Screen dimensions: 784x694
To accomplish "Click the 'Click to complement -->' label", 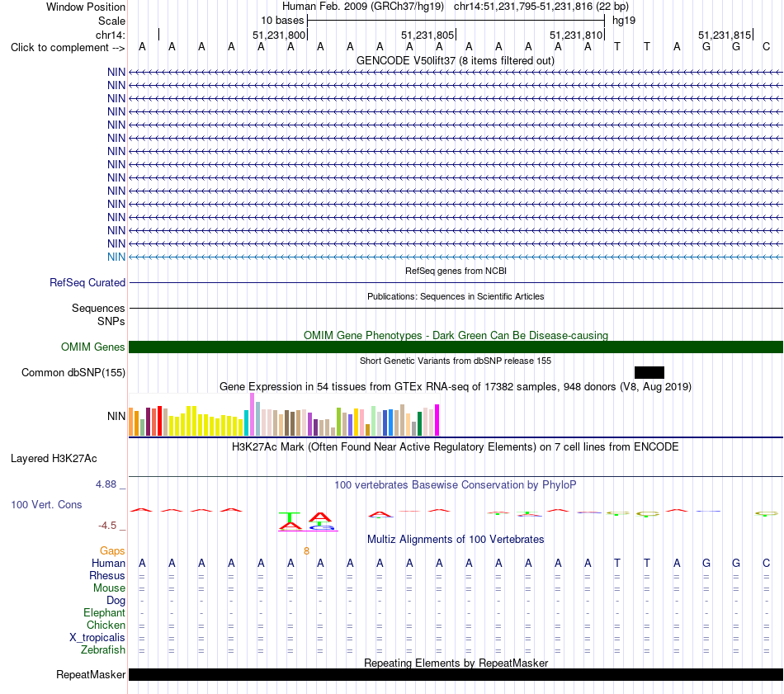I will (68, 48).
